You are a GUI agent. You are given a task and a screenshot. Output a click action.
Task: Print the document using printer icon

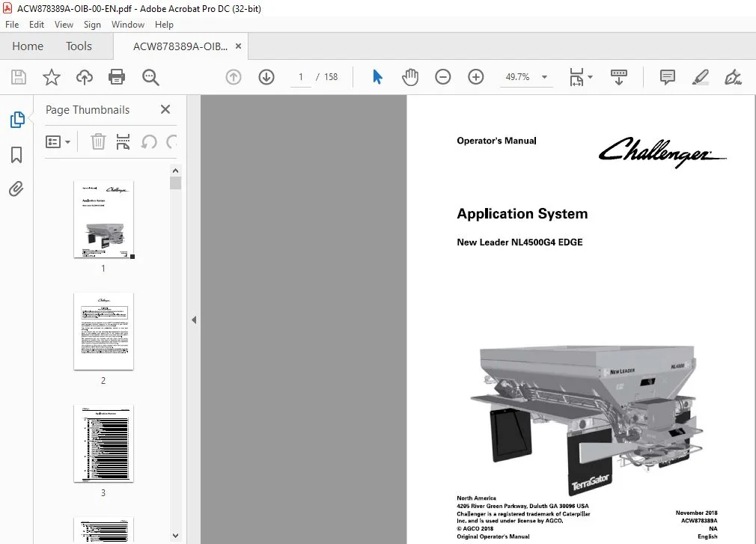tap(117, 77)
